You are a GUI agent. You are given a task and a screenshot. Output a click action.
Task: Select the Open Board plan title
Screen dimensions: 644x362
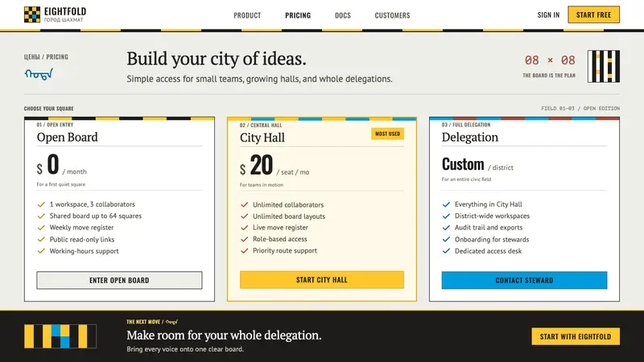(x=68, y=137)
